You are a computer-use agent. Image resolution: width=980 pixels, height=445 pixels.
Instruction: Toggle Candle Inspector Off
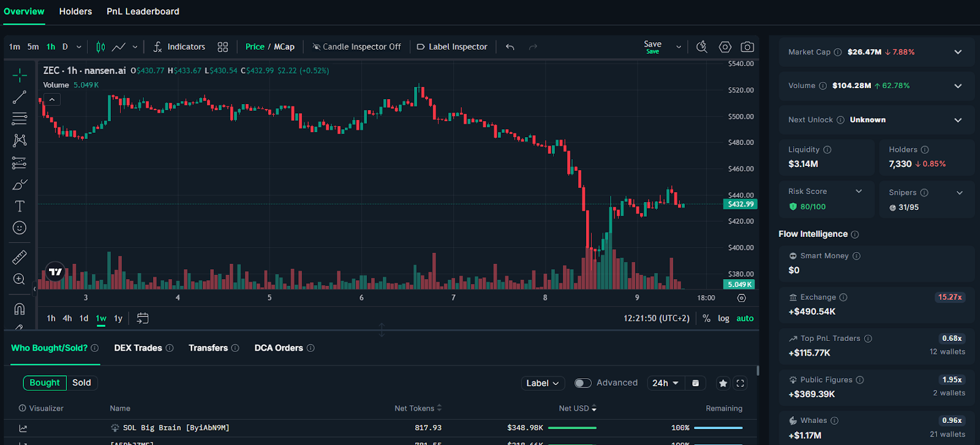356,47
